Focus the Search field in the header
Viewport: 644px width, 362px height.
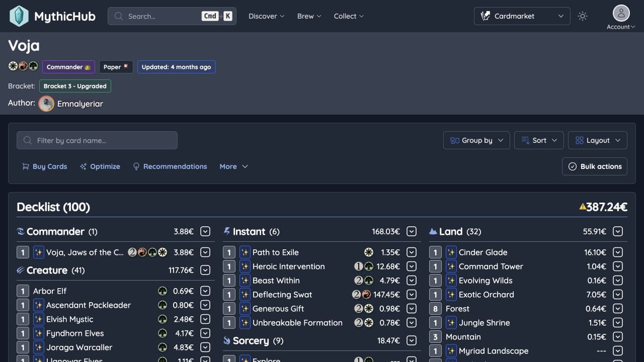172,16
